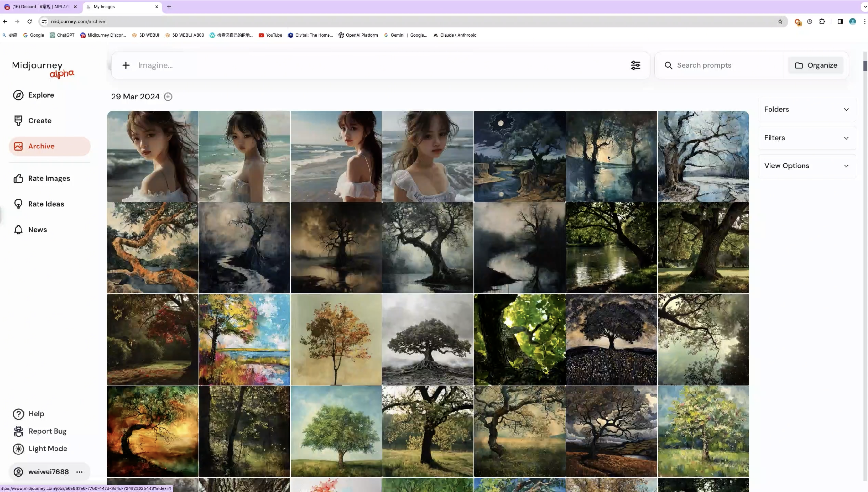Open the moonlit night tree thumbnail

[520, 156]
